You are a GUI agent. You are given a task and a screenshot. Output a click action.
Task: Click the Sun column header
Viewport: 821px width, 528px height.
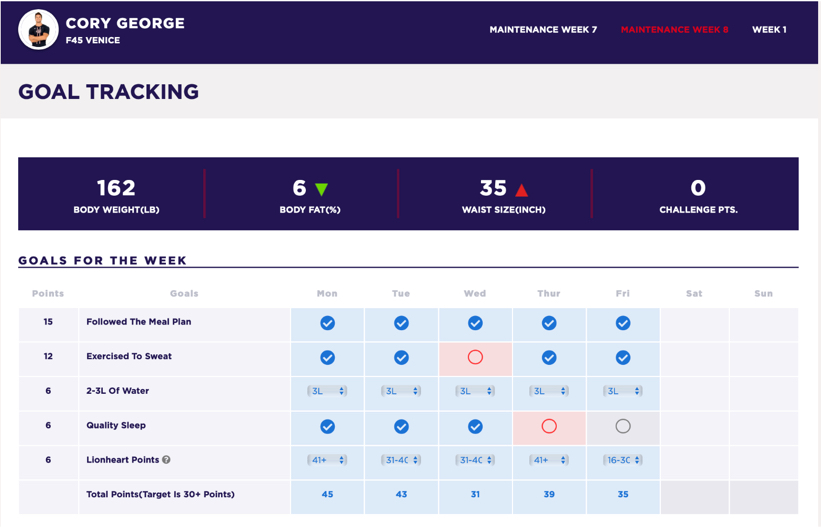763,294
